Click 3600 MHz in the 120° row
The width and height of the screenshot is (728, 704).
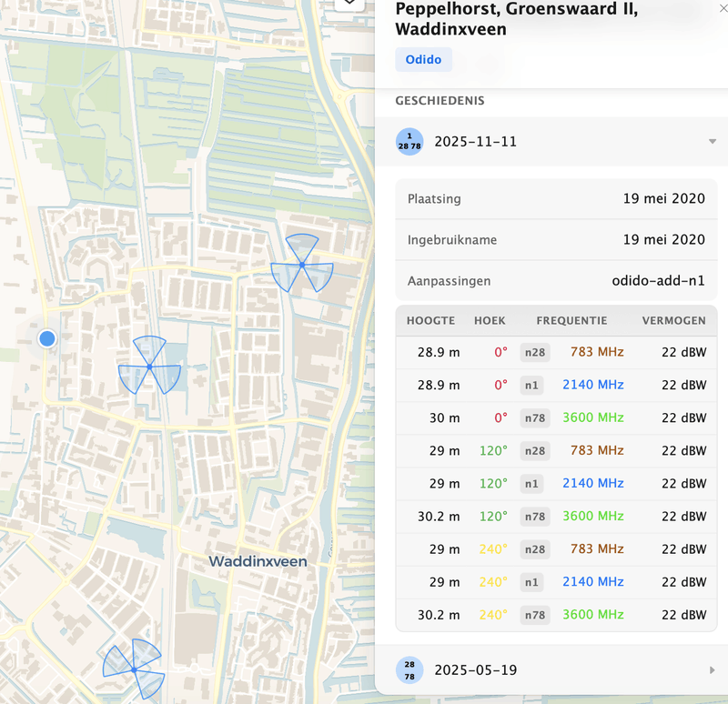pyautogui.click(x=593, y=516)
